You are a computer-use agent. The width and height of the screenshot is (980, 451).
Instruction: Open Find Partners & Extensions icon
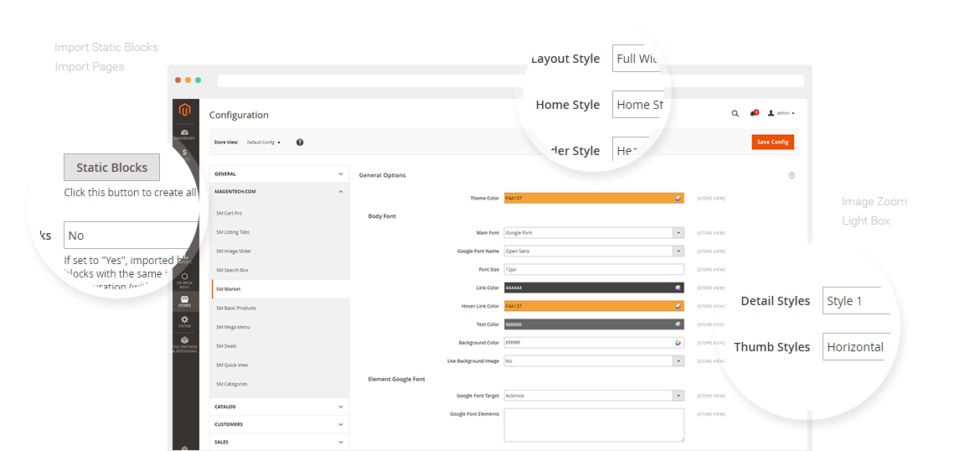coord(185,345)
